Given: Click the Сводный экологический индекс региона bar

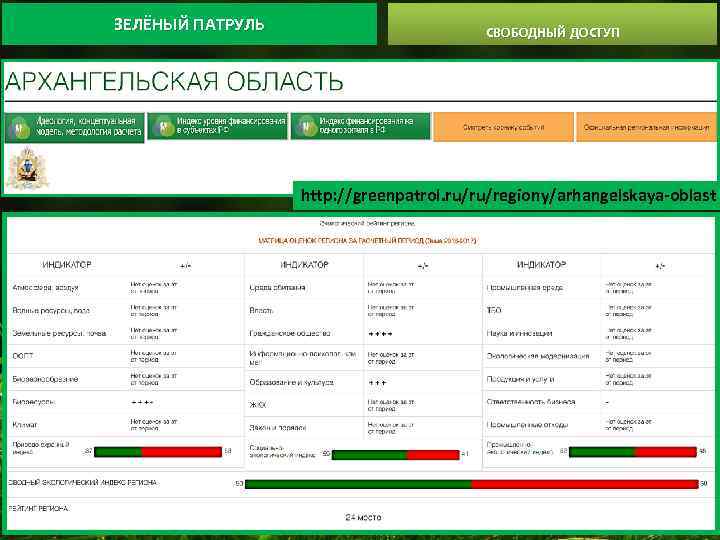Looking at the screenshot, I should [x=472, y=484].
